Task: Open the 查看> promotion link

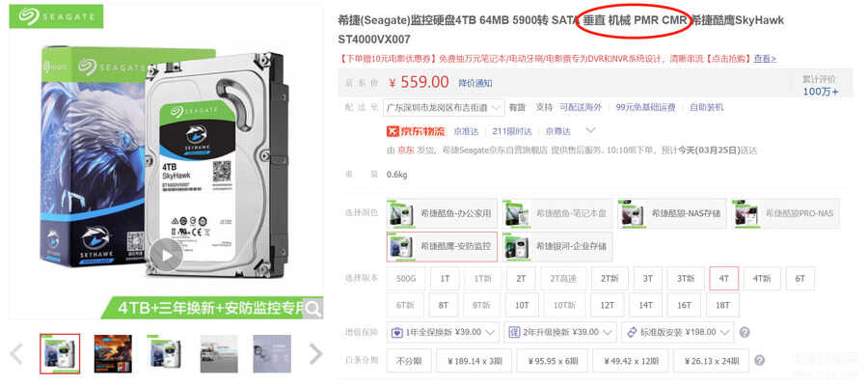Action: click(765, 58)
